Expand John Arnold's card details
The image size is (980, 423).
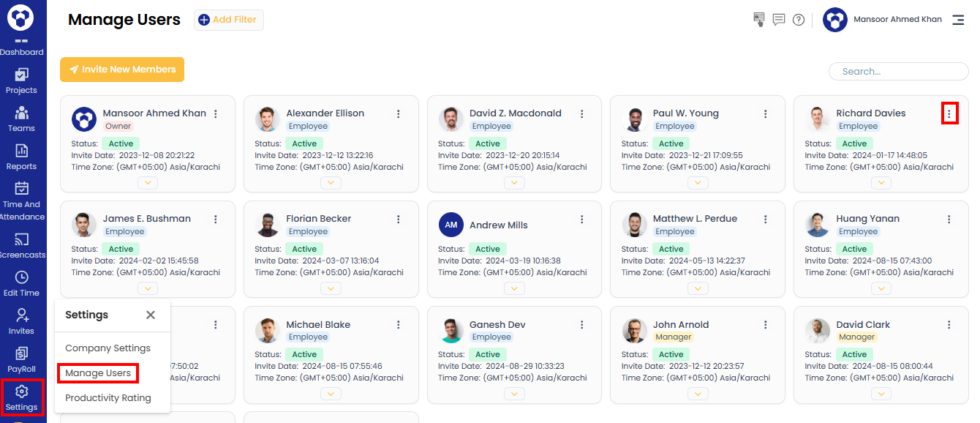pyautogui.click(x=698, y=394)
